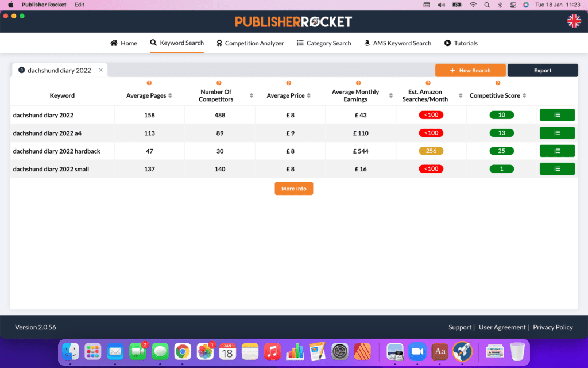Open Launchpad from the Dock

[x=92, y=352]
